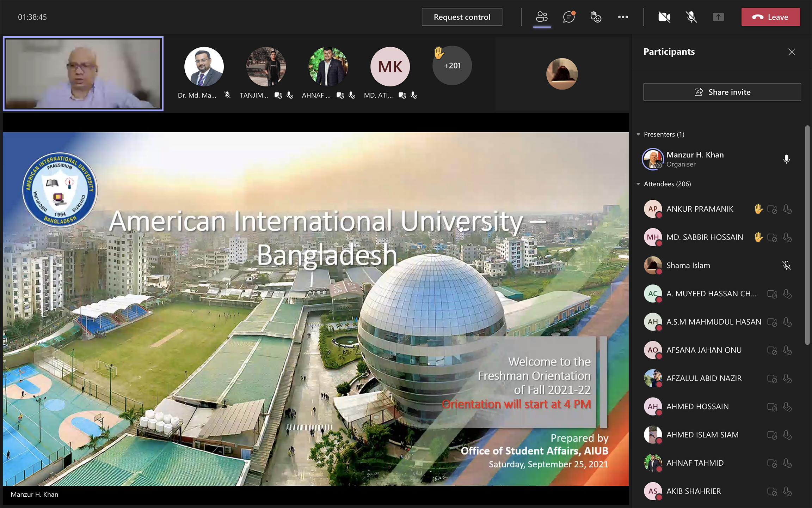
Task: Show the +201 more participants overflow
Action: click(452, 66)
